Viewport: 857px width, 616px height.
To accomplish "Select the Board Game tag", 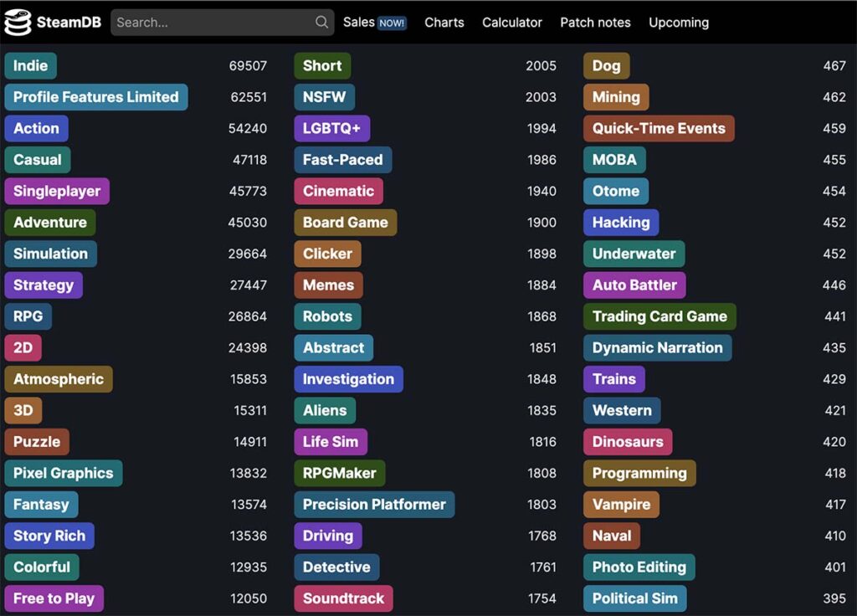I will (346, 223).
